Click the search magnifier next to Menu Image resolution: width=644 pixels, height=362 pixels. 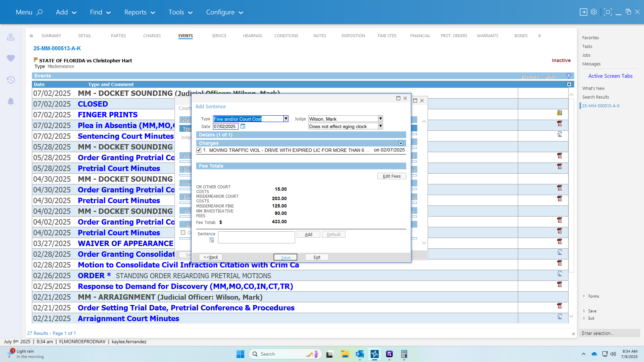coord(40,12)
